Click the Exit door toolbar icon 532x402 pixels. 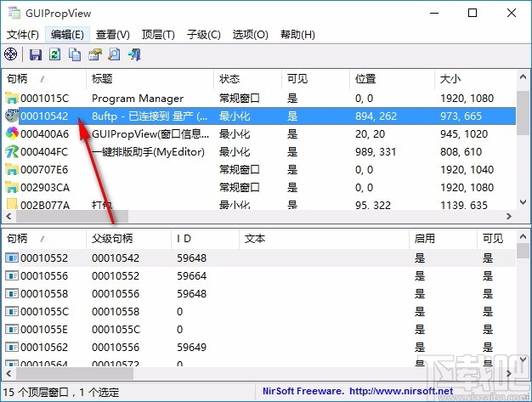pos(134,54)
